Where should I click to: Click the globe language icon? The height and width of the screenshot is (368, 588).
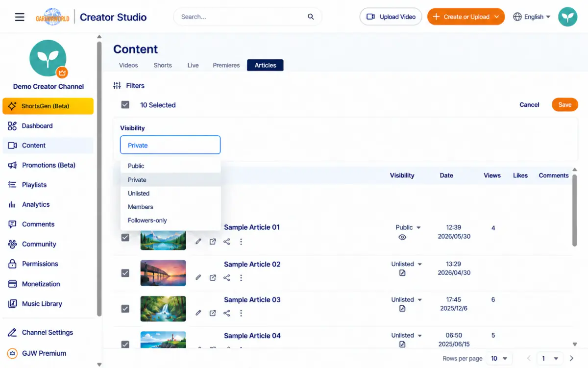(x=517, y=17)
